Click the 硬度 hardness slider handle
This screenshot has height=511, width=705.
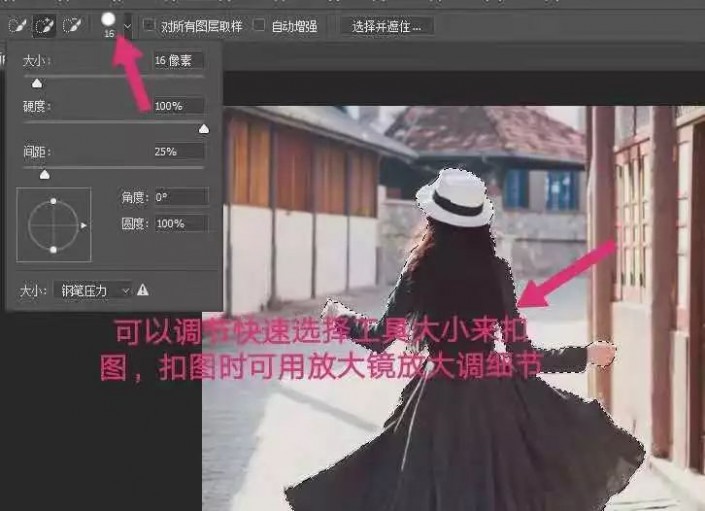204,129
